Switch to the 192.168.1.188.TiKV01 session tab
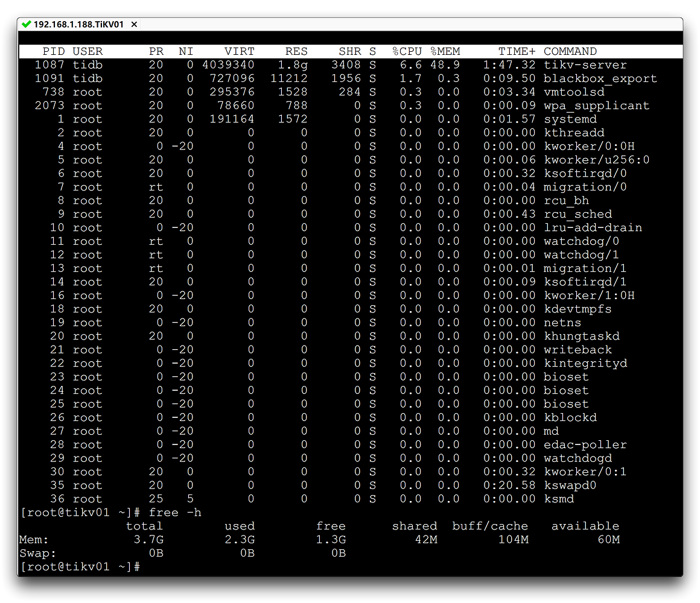 [78, 25]
